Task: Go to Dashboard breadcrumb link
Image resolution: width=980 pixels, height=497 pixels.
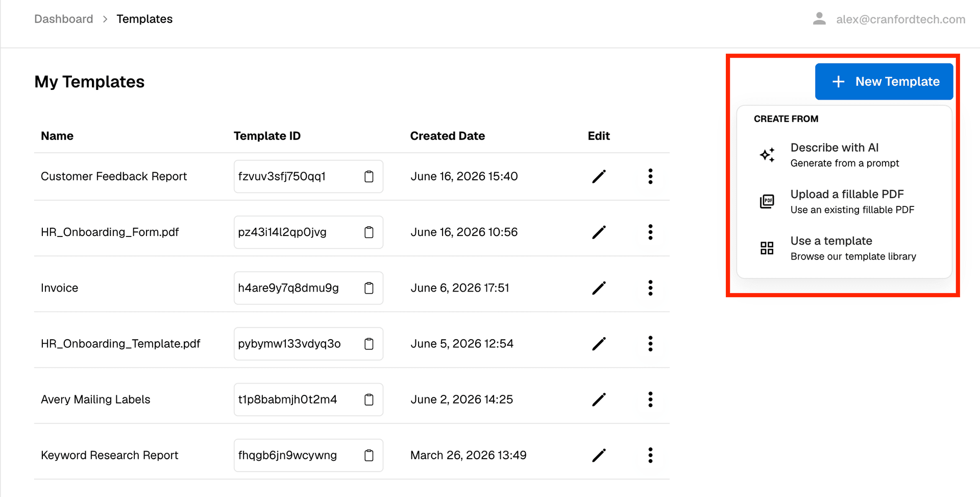Action: tap(64, 19)
